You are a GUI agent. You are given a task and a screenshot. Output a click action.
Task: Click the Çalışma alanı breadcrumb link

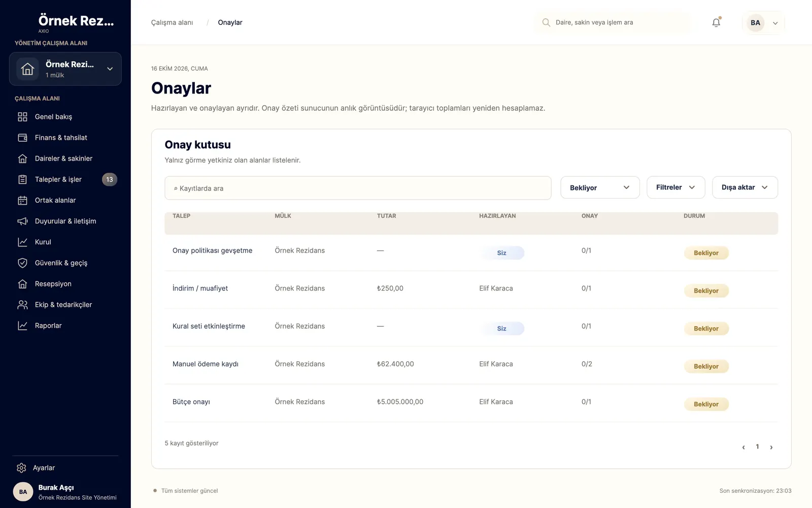click(172, 22)
